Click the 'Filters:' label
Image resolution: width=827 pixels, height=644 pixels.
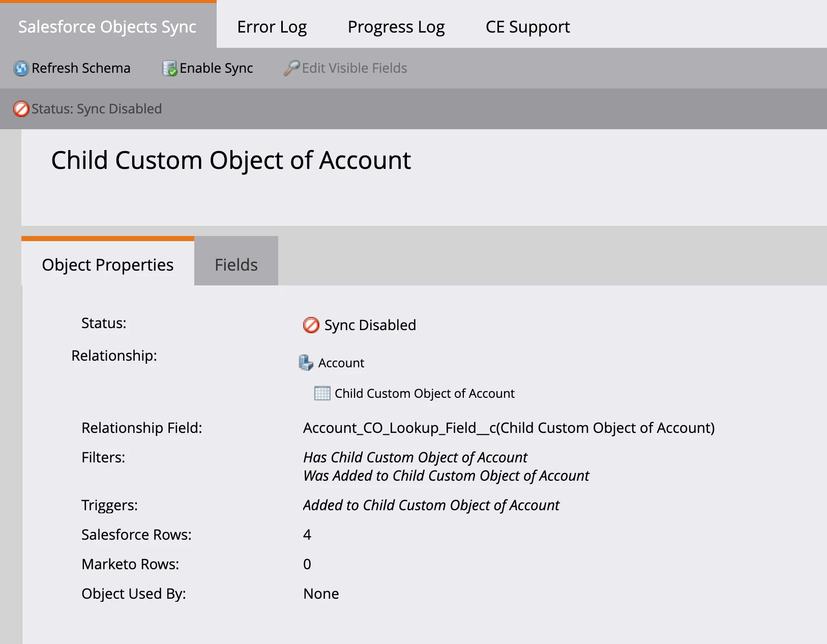[103, 457]
